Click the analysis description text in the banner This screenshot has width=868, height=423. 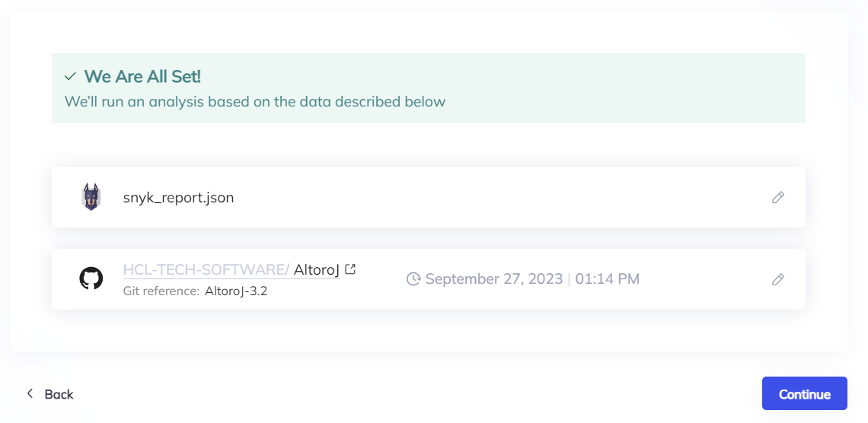point(254,101)
